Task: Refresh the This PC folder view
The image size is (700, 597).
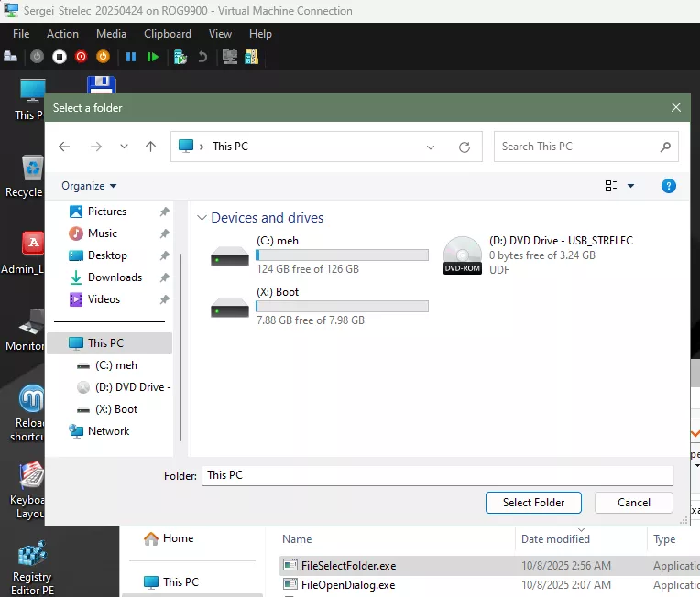Action: 465,147
